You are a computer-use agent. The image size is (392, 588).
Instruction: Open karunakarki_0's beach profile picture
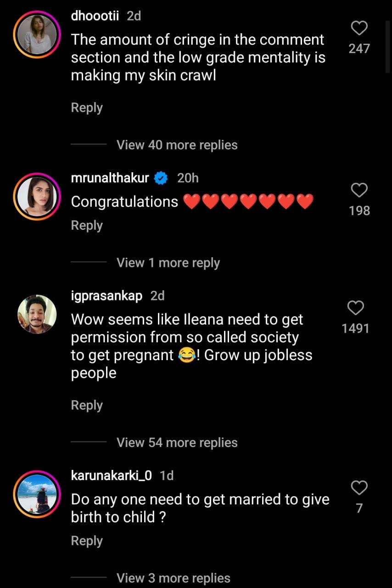click(36, 493)
